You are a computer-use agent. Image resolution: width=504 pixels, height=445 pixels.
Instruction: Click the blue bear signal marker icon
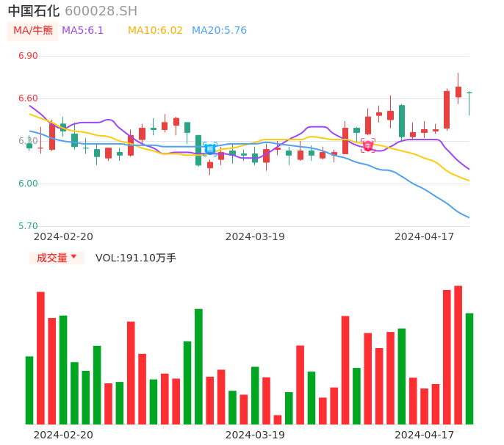210,149
